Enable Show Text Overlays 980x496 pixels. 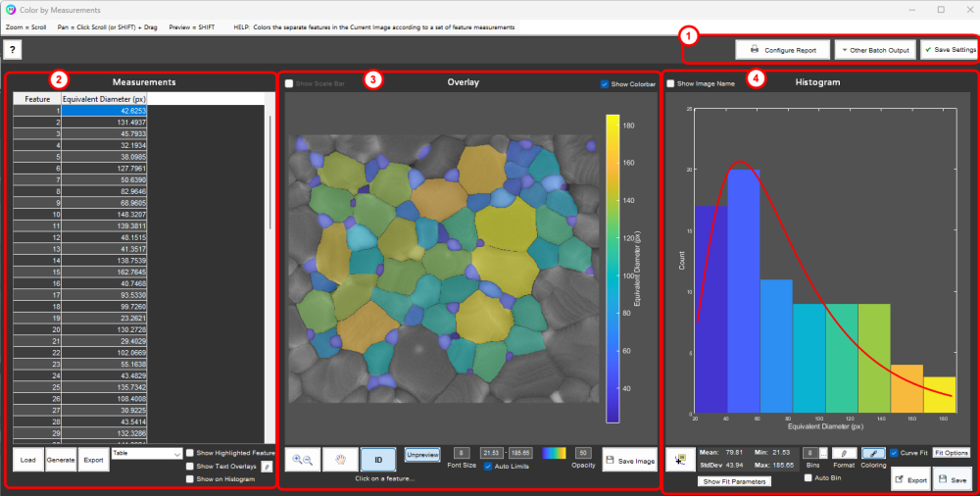coord(190,466)
